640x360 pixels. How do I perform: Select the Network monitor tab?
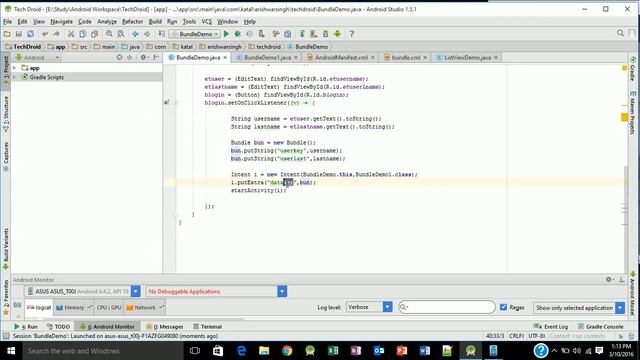point(144,307)
